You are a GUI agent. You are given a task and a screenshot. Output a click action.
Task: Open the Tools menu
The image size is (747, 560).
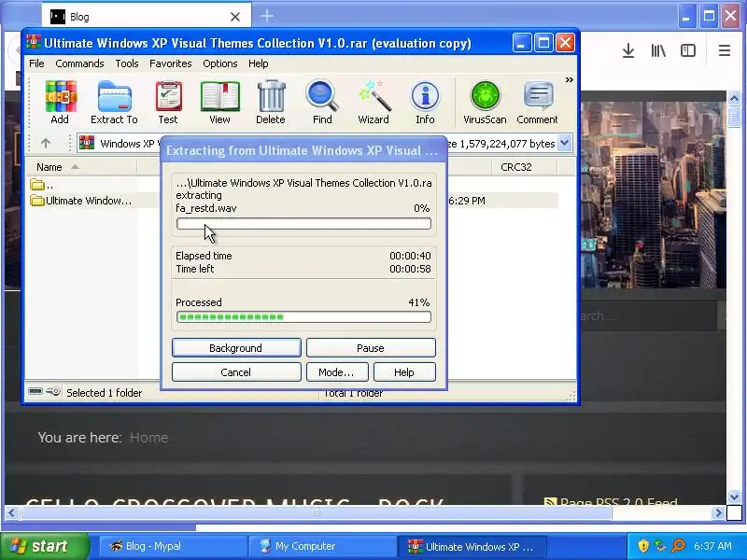tap(127, 63)
